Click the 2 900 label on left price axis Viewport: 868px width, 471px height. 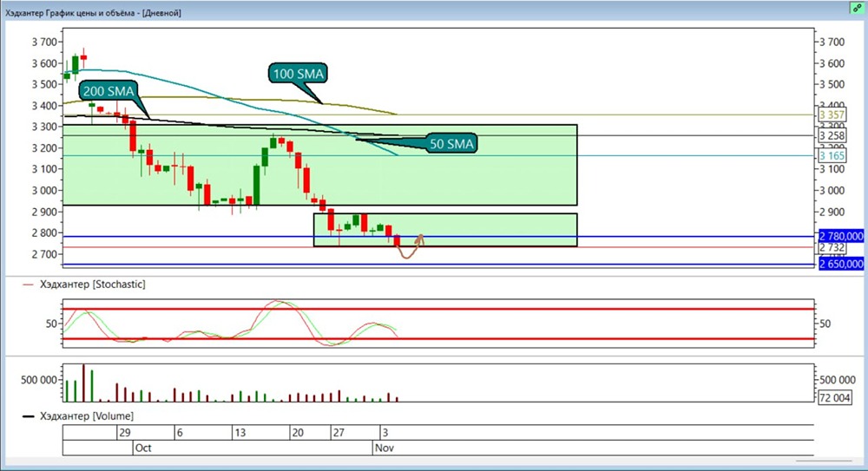43,212
